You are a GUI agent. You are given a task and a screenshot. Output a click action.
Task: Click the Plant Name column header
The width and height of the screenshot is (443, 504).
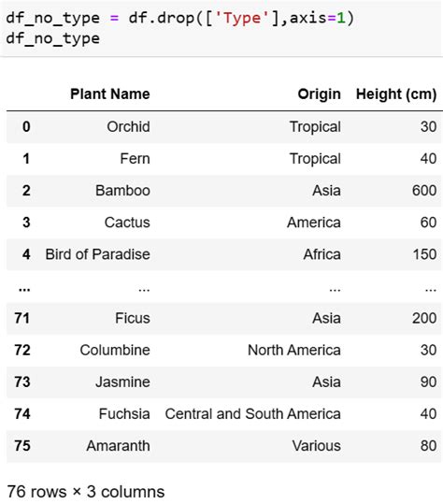pyautogui.click(x=110, y=94)
